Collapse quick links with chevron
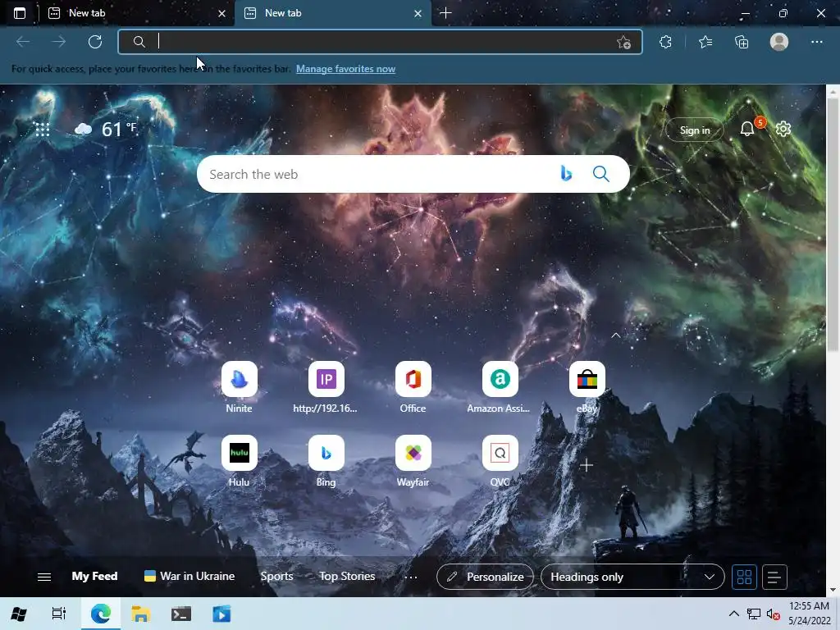 (615, 336)
